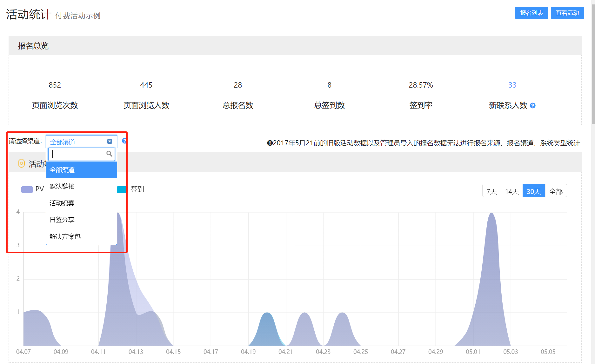The width and height of the screenshot is (595, 364).
Task: Switch chart range to 7天
Action: 491,191
